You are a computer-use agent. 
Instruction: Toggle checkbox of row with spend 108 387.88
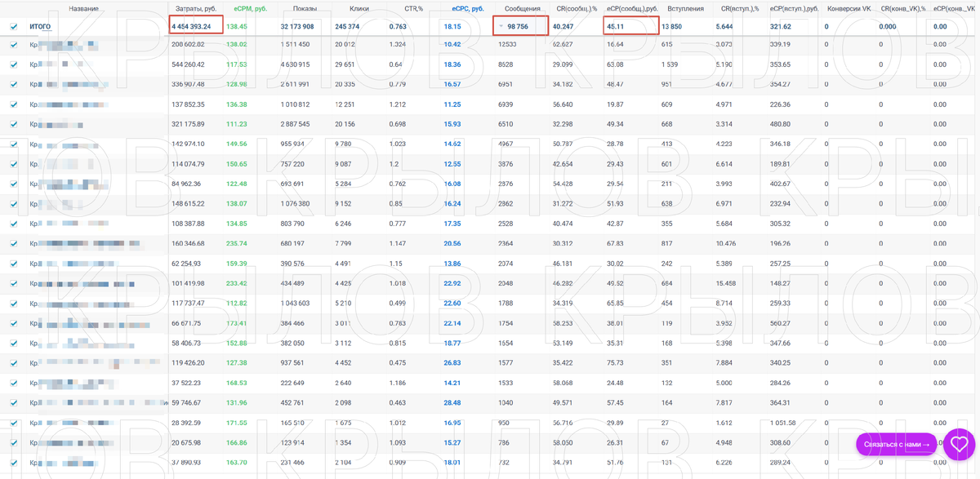tap(14, 224)
